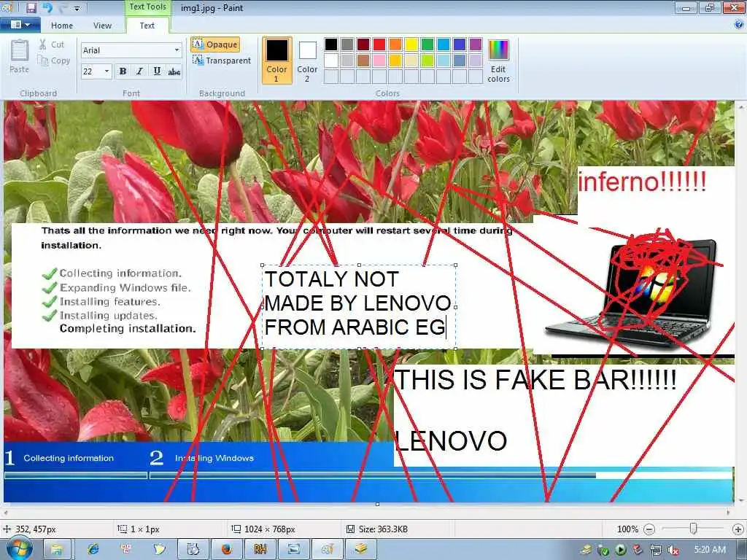Pick the black color swatch

[331, 44]
